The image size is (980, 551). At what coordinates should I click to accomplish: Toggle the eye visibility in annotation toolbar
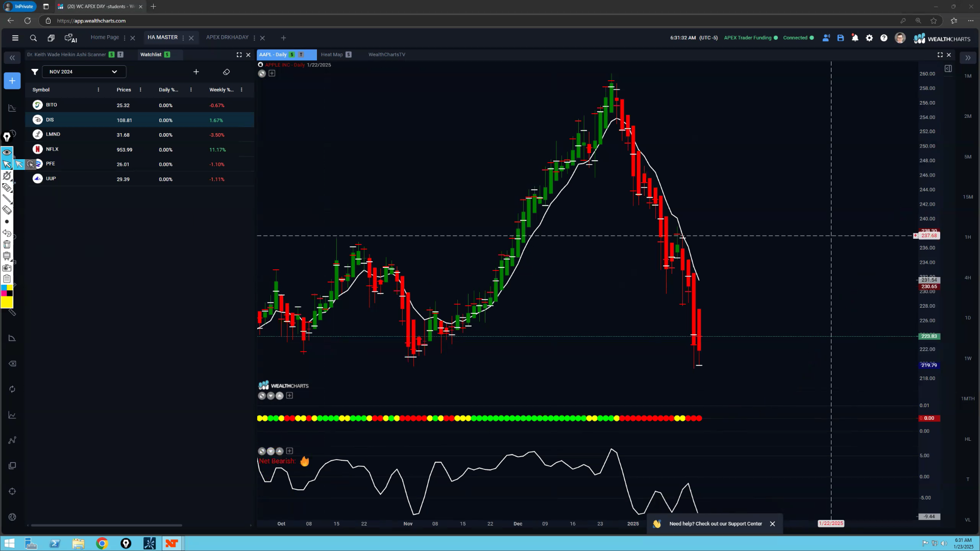click(x=7, y=152)
